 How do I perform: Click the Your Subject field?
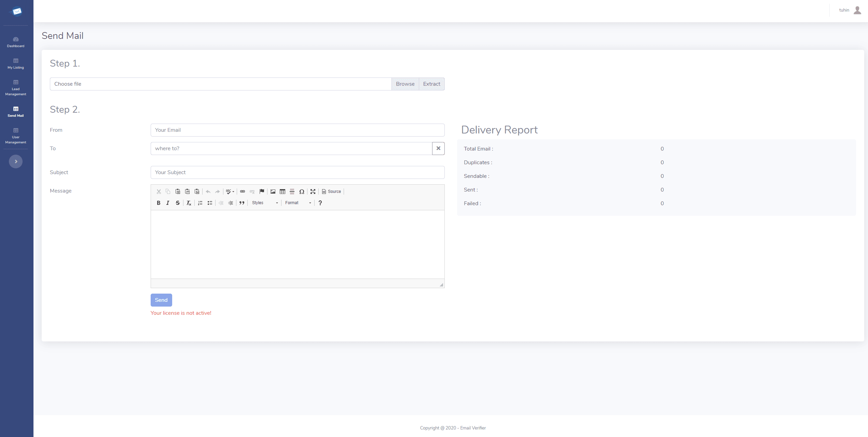298,172
